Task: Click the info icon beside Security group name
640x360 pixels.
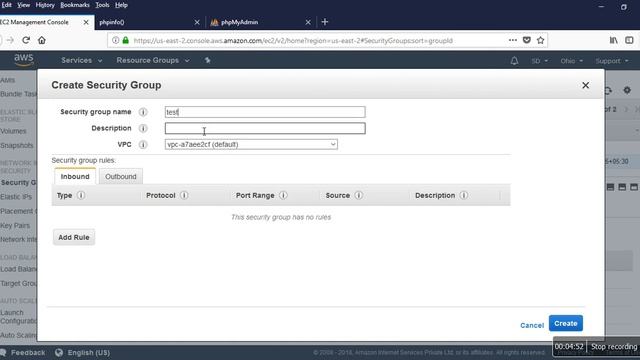Action: click(x=143, y=112)
